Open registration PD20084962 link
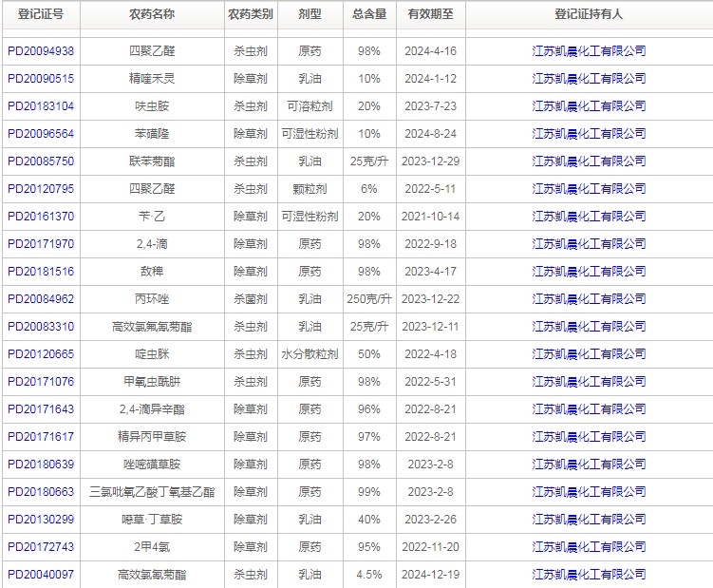 coord(41,299)
